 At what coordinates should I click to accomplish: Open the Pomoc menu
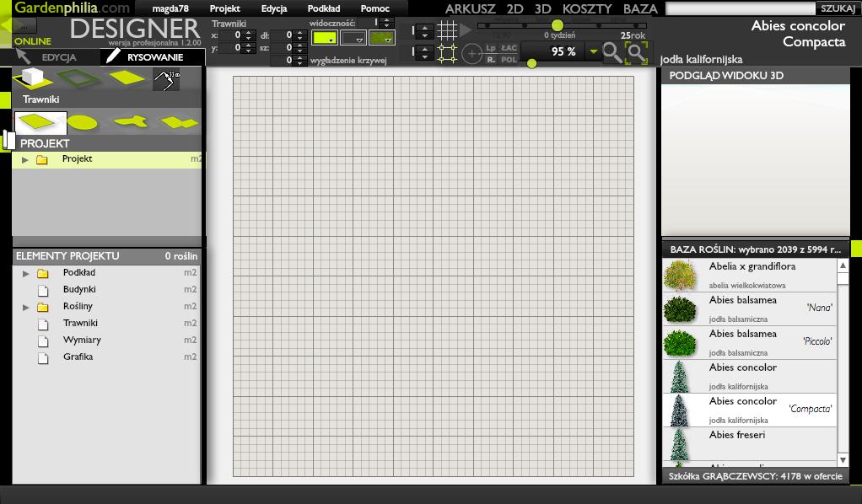[375, 8]
